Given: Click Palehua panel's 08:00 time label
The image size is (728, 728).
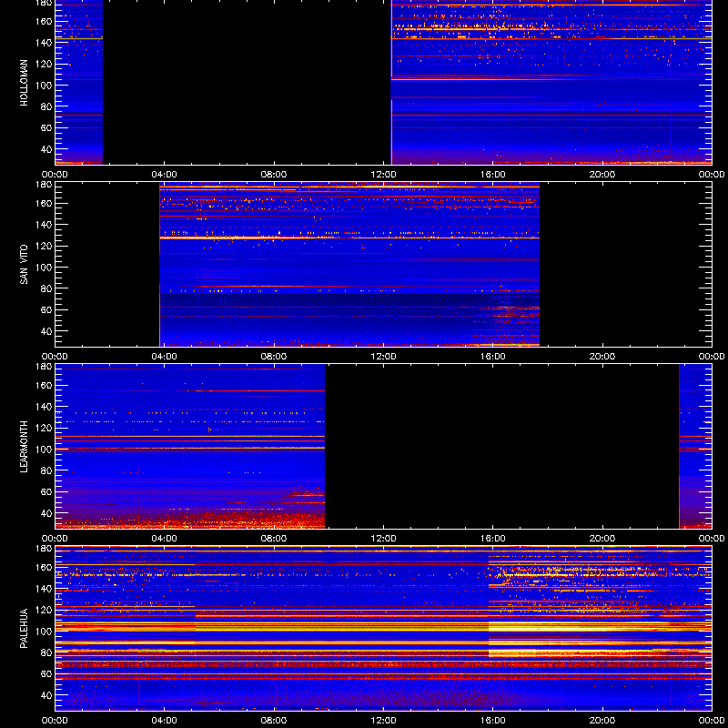Looking at the screenshot, I should click(x=274, y=721).
